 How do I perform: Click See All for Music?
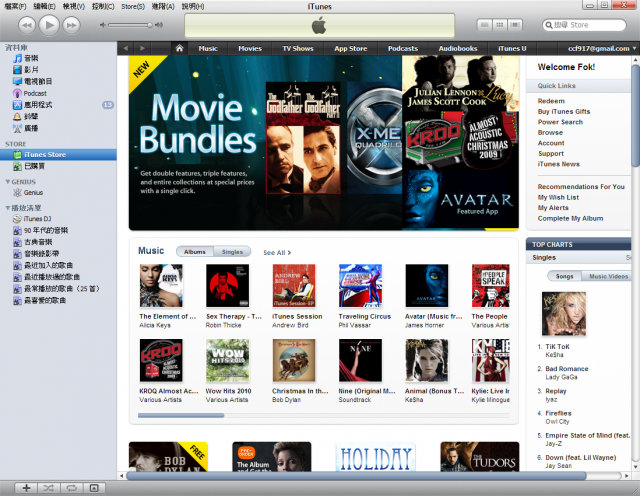tap(277, 253)
